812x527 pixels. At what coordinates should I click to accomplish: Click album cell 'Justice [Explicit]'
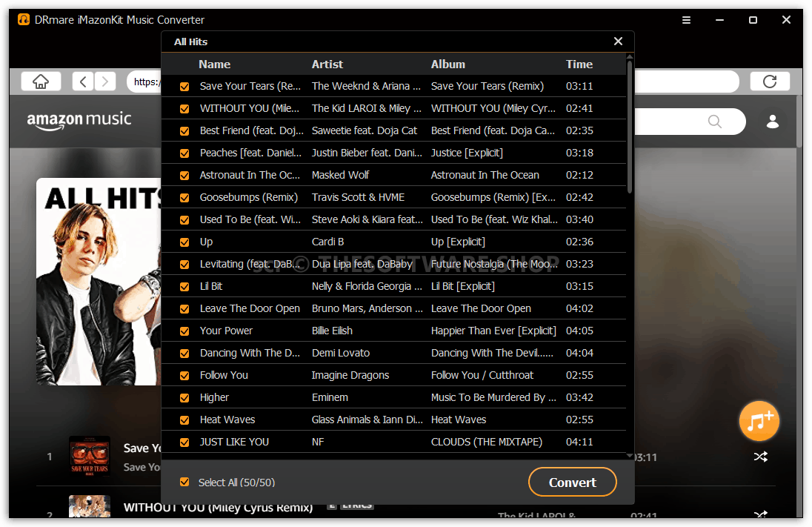(467, 153)
